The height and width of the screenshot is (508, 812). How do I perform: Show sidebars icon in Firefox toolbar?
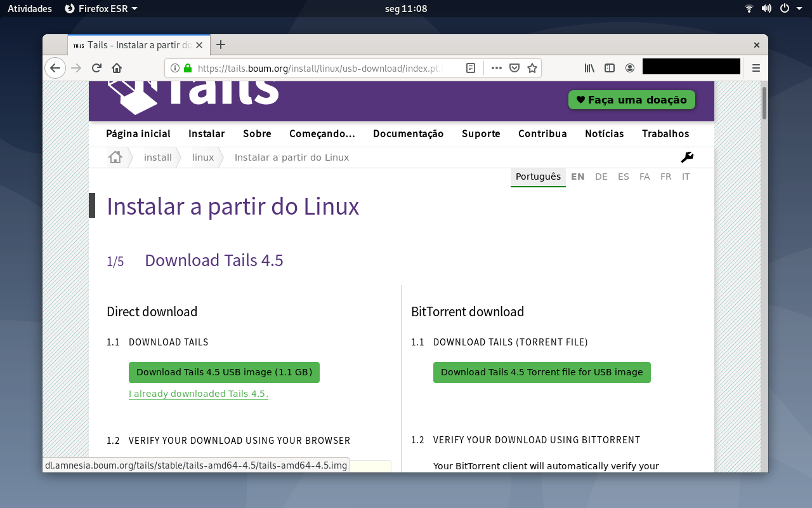(610, 68)
